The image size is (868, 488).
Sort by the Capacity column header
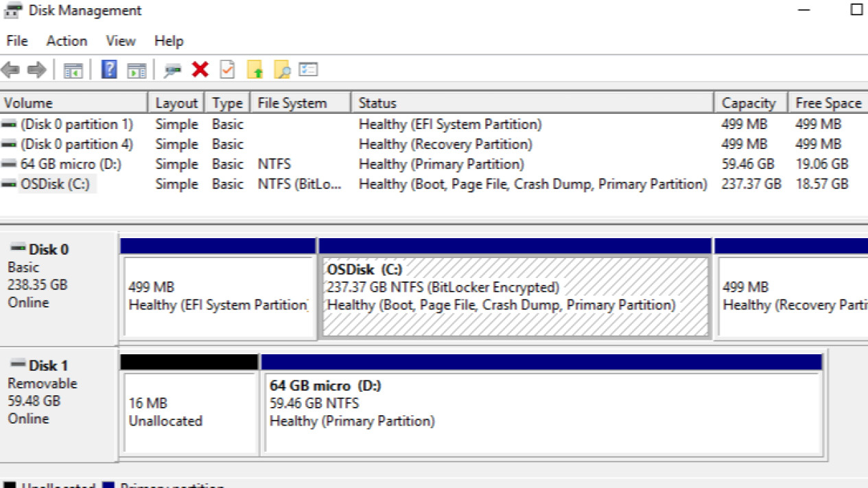click(751, 103)
